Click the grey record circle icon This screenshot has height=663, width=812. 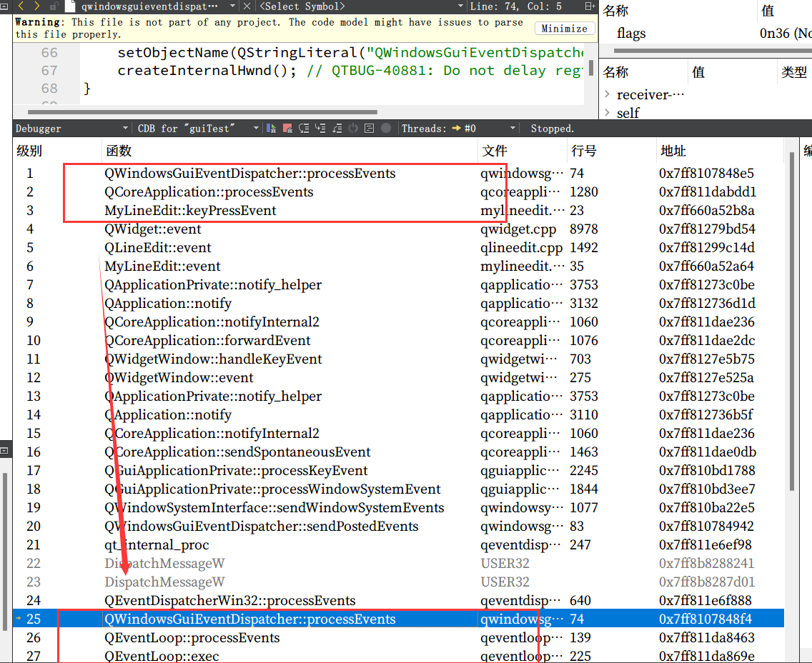(x=386, y=129)
